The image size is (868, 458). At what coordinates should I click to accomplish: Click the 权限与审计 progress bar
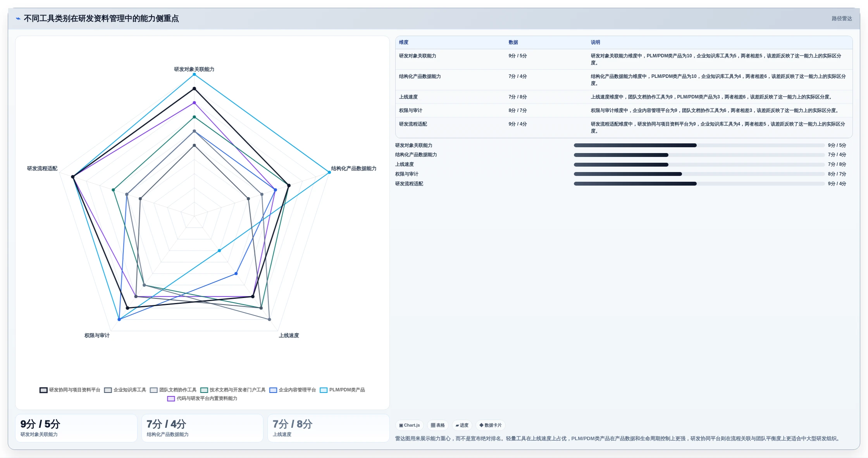pos(699,174)
